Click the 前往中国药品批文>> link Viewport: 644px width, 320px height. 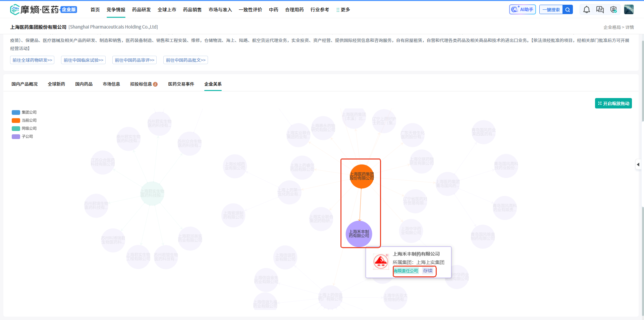[x=185, y=60]
